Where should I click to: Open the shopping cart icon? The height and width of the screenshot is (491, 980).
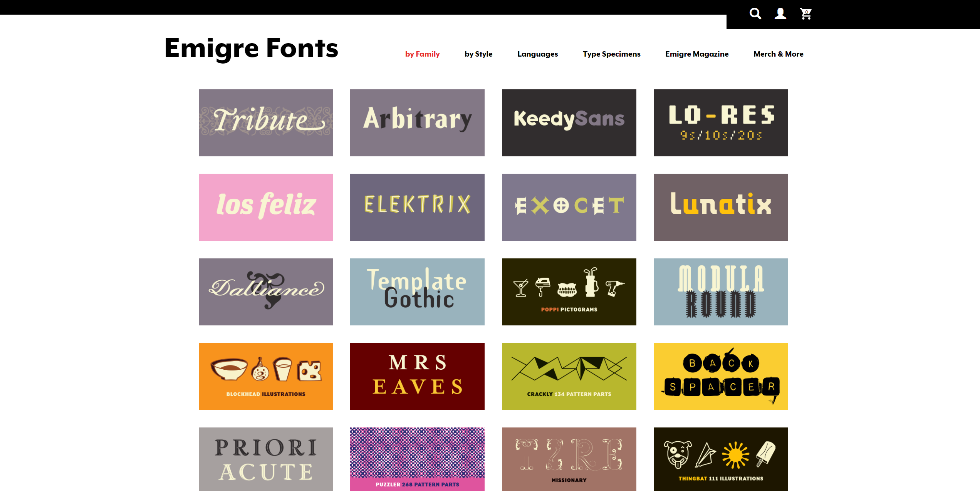point(805,14)
